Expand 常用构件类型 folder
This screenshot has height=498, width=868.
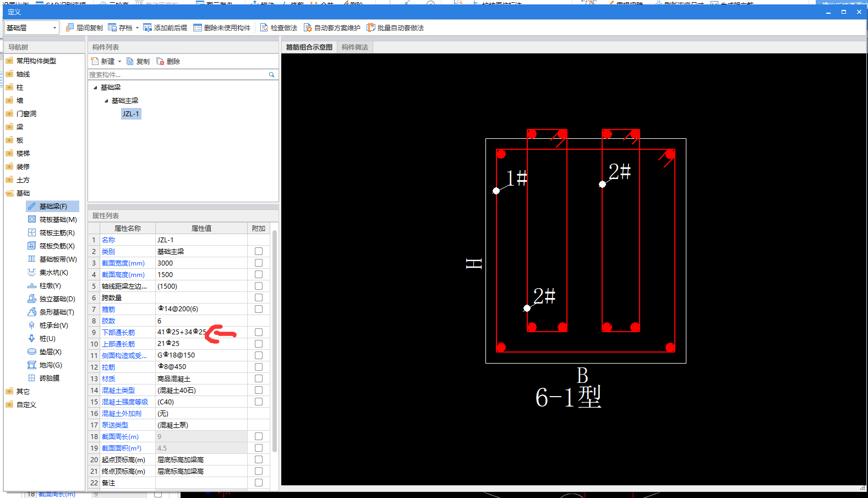(x=9, y=61)
